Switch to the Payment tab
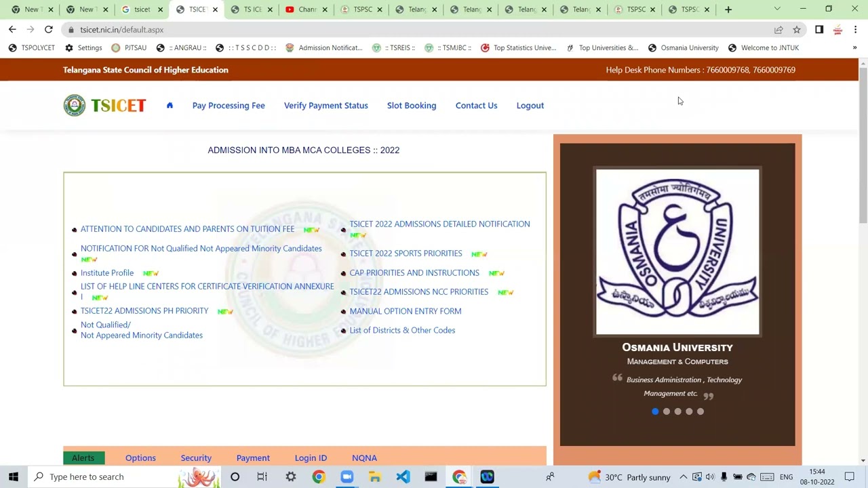 (253, 457)
